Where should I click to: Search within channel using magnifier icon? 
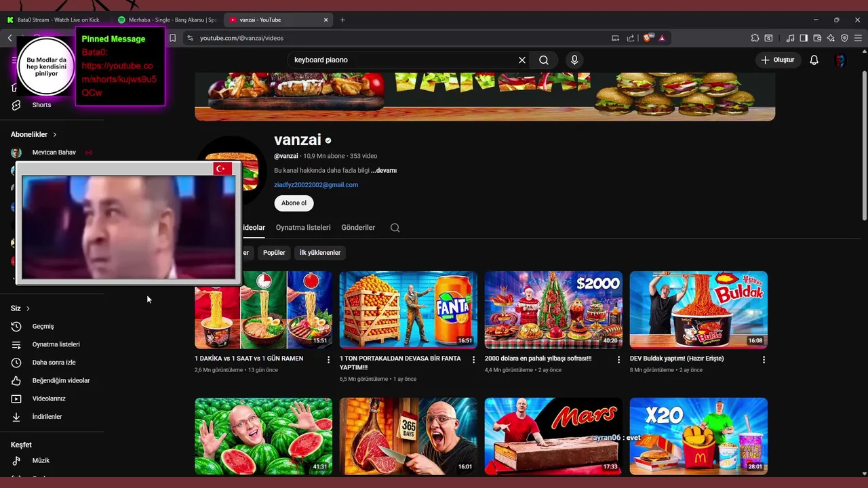click(395, 228)
